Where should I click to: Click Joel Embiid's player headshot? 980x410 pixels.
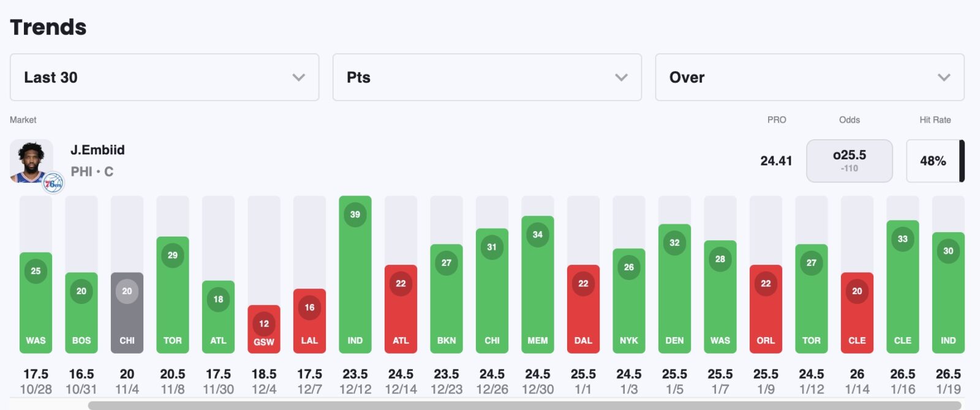(30, 161)
